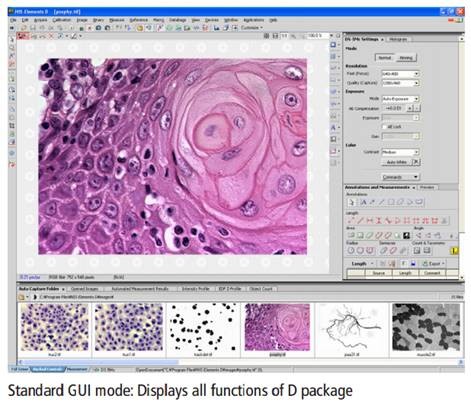This screenshot has width=471, height=405.
Task: Click the first Count & Taxonomy tool
Action: (x=417, y=250)
